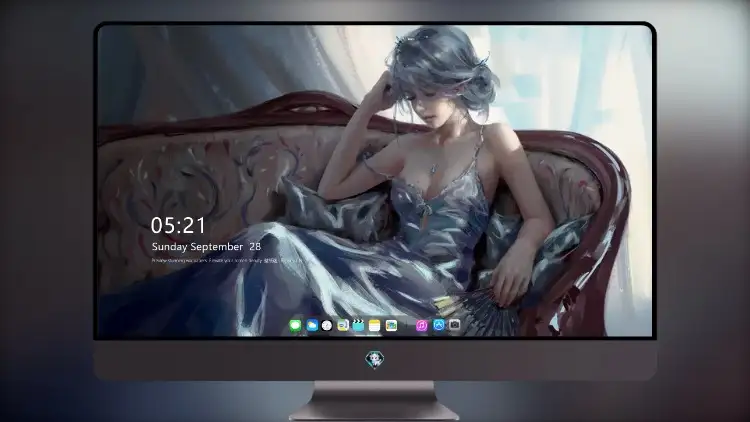Screen dimensions: 750x422
Task: Open the blue App Store dock icon
Action: (439, 325)
